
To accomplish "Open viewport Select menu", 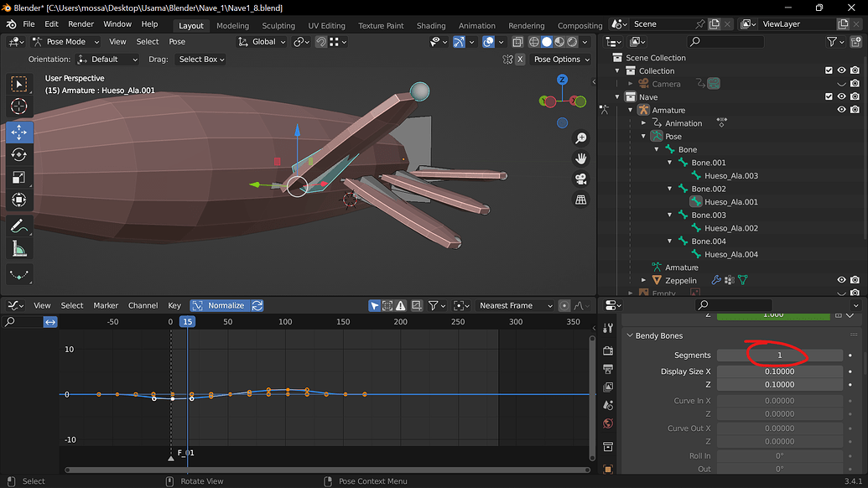I will (148, 41).
